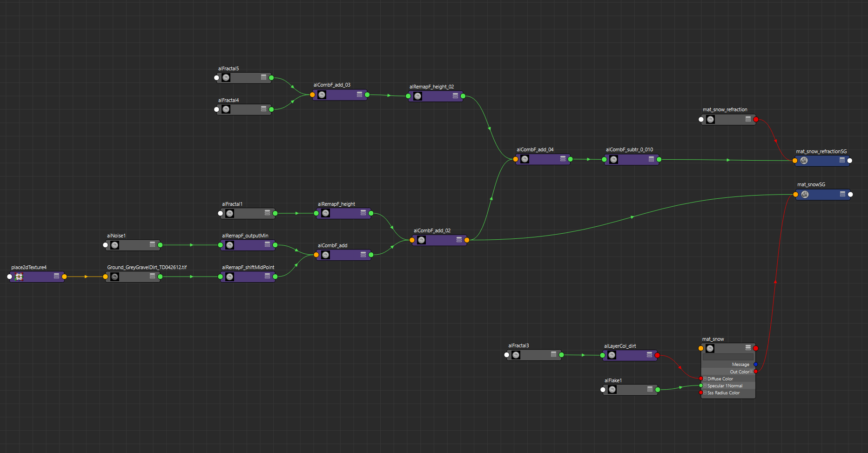The image size is (868, 453).
Task: Click the empty filter field in mat_snow node
Action: click(728, 357)
